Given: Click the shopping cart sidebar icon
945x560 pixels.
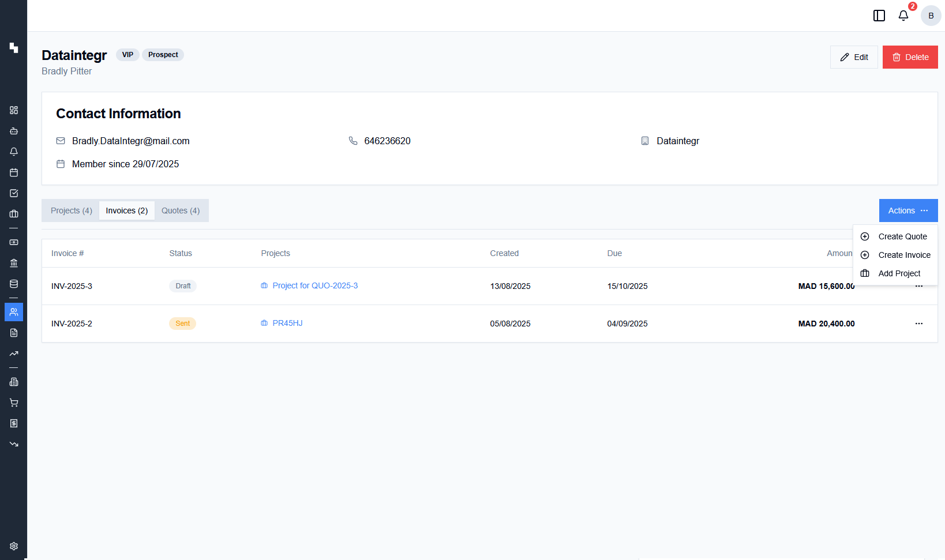Looking at the screenshot, I should [x=14, y=403].
